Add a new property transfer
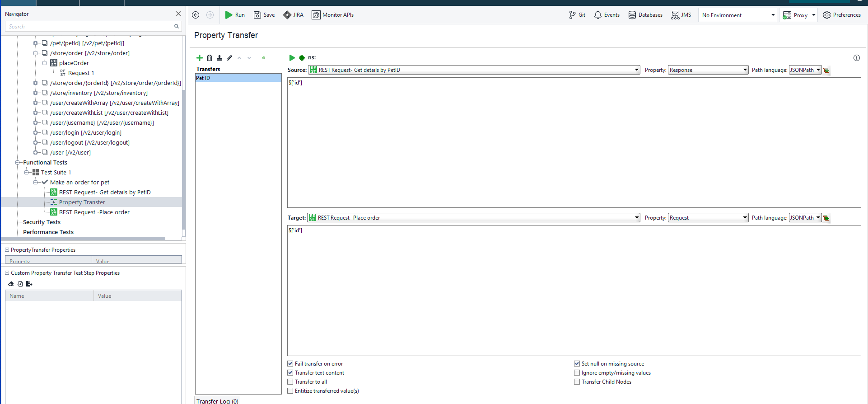 coord(199,58)
